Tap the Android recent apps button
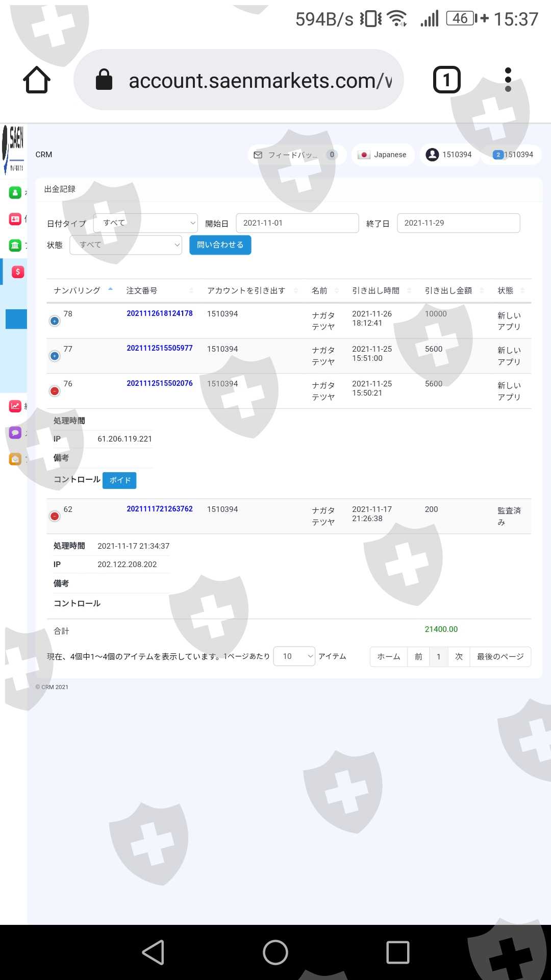 [x=398, y=952]
